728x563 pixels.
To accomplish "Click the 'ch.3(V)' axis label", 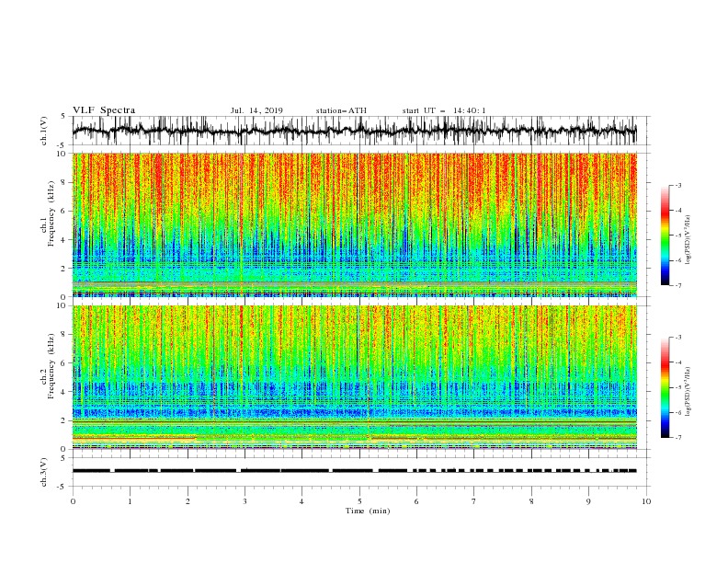I will point(44,472).
